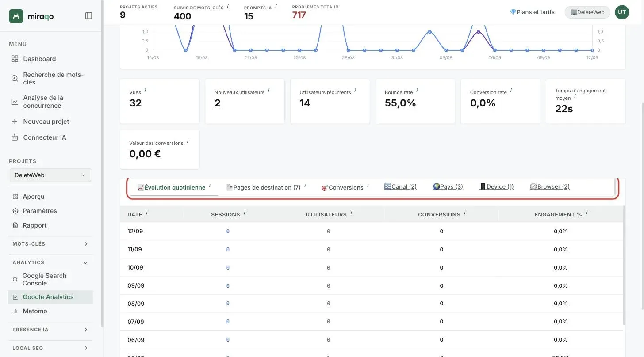Click the 08/09 date row
The image size is (644, 357).
(x=372, y=304)
